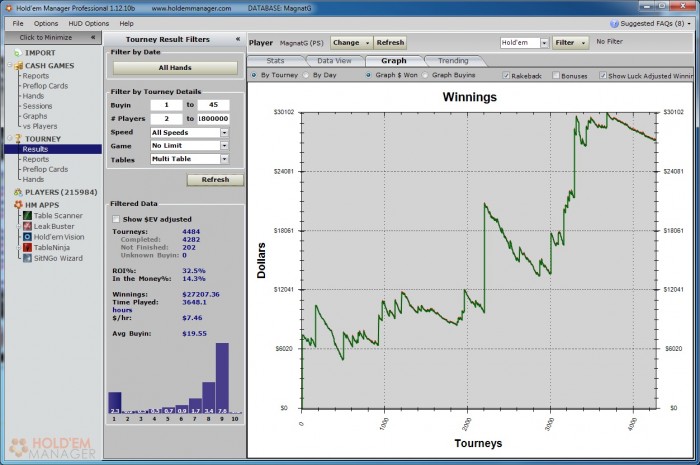Open SitNGo Wizard app icon
This screenshot has height=465, width=700.
pos(27,258)
